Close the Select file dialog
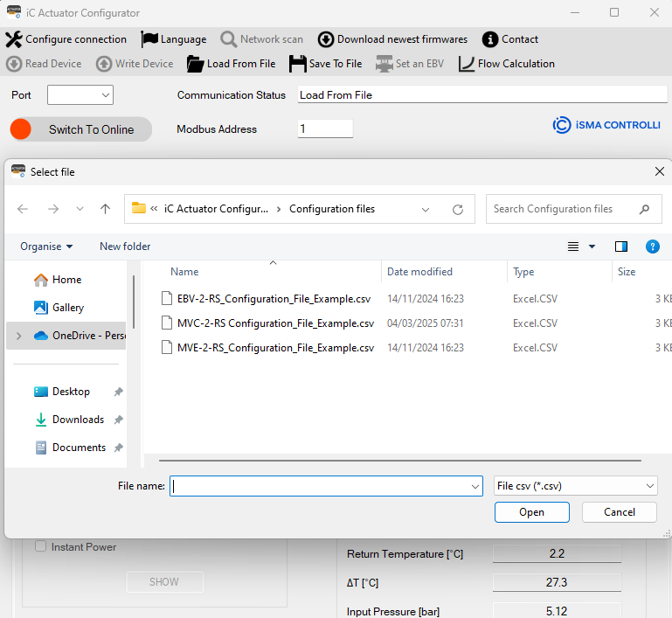 point(660,172)
